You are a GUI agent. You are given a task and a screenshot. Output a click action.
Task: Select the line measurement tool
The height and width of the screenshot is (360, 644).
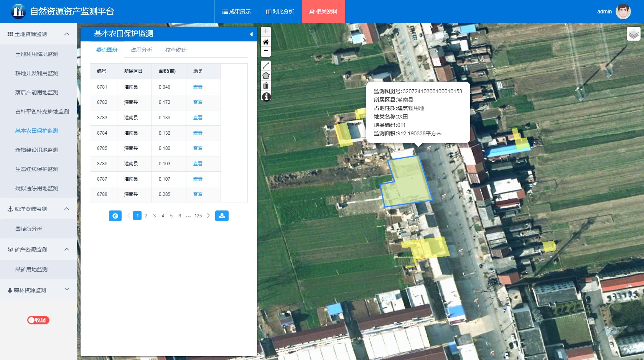pyautogui.click(x=265, y=66)
